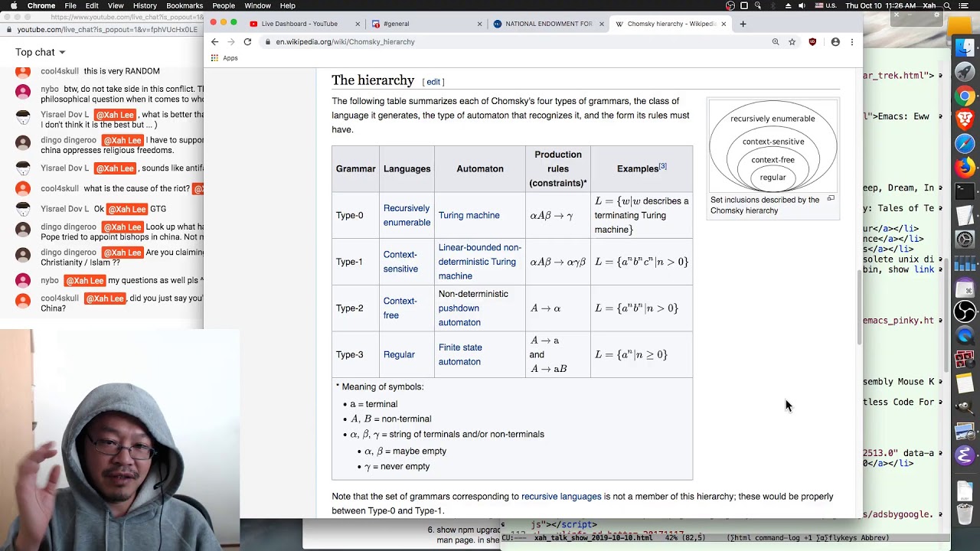Open the Finite state automaton link

(460, 354)
